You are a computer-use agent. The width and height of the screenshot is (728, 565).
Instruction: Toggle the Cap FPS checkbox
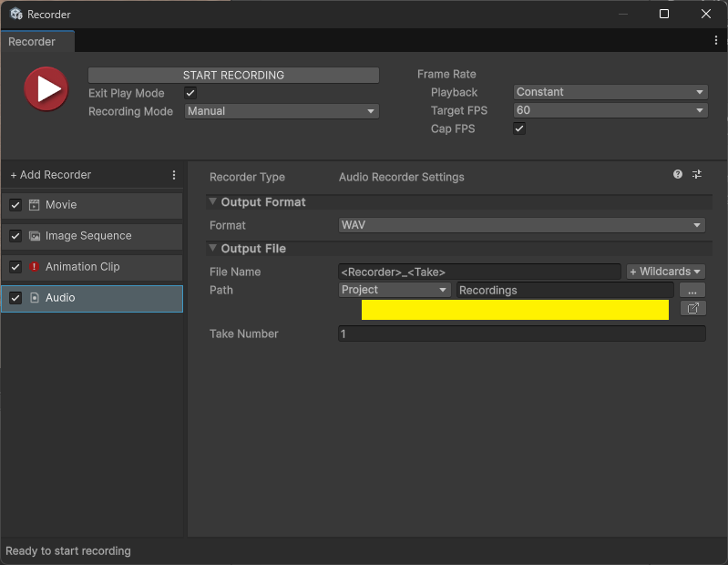click(x=519, y=129)
